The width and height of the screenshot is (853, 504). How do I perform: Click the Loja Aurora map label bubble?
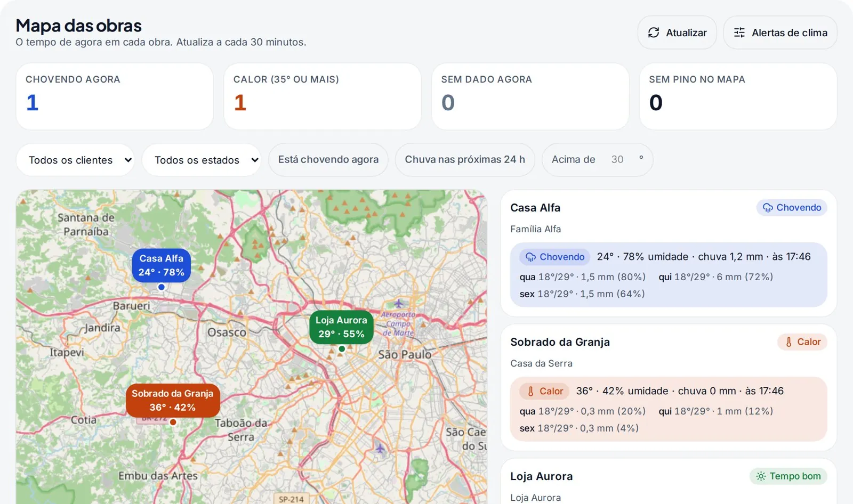click(341, 327)
